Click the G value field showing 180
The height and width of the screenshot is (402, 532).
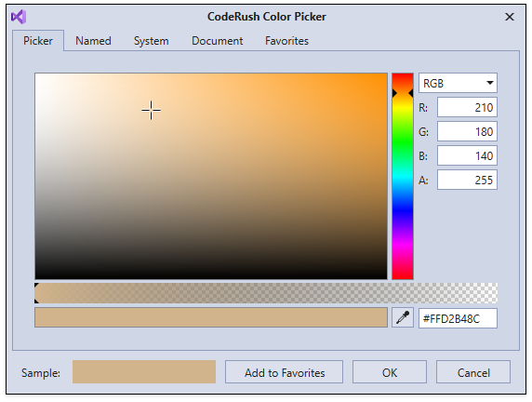467,131
